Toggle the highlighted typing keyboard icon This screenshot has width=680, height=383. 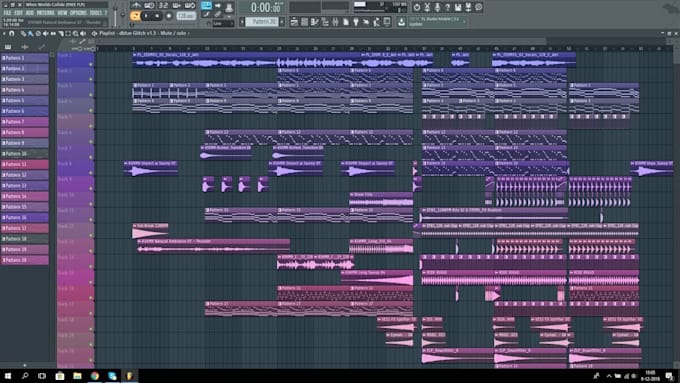[x=206, y=6]
